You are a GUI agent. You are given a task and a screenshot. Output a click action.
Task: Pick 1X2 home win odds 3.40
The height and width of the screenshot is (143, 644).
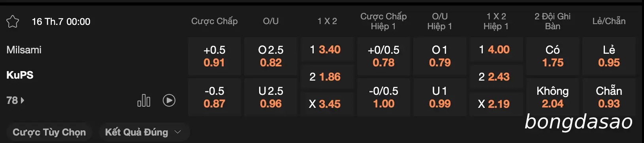[327, 50]
